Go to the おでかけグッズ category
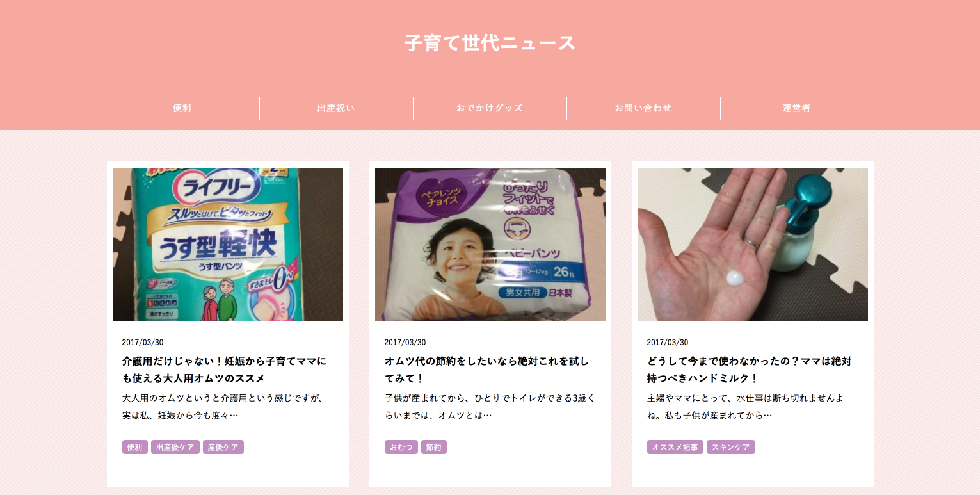 (x=490, y=108)
